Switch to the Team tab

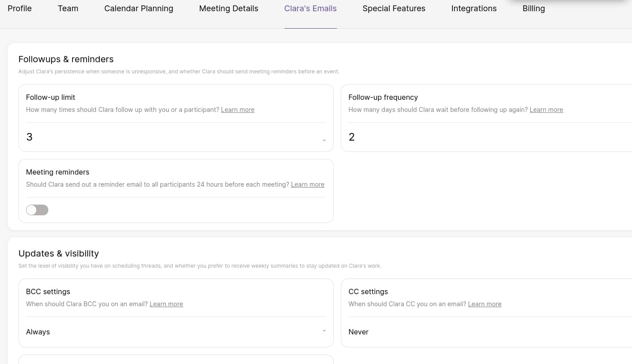click(x=68, y=9)
